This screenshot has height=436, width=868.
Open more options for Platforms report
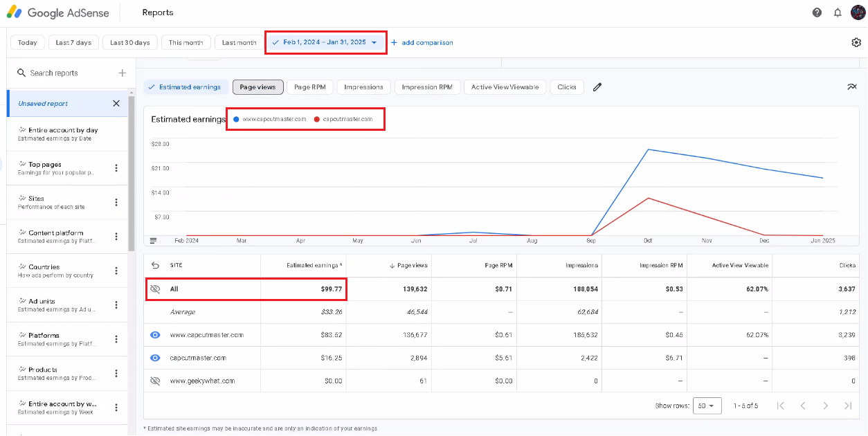tap(116, 339)
